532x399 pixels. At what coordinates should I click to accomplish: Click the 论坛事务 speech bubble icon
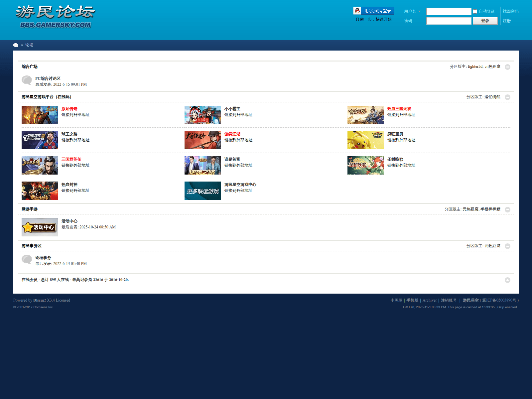pyautogui.click(x=27, y=259)
